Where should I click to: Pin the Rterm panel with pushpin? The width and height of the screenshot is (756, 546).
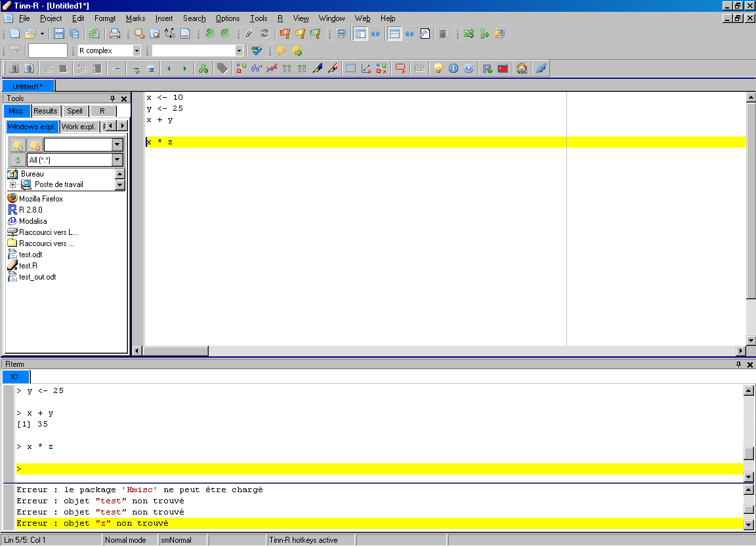click(x=738, y=364)
